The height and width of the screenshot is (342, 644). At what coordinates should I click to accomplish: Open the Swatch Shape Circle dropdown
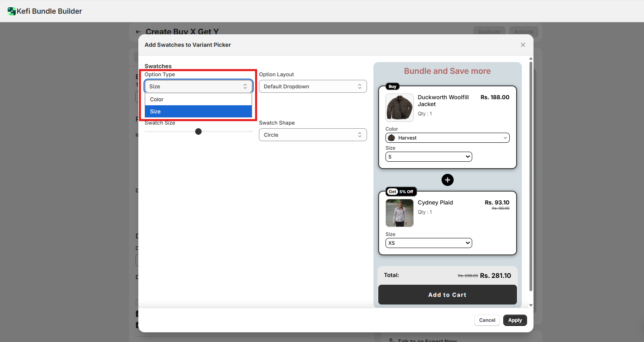tap(313, 135)
